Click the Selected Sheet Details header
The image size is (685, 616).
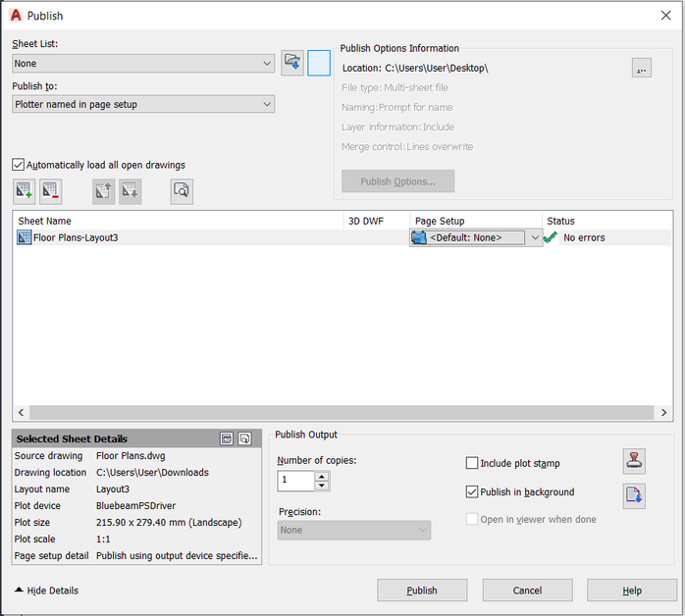[136, 438]
